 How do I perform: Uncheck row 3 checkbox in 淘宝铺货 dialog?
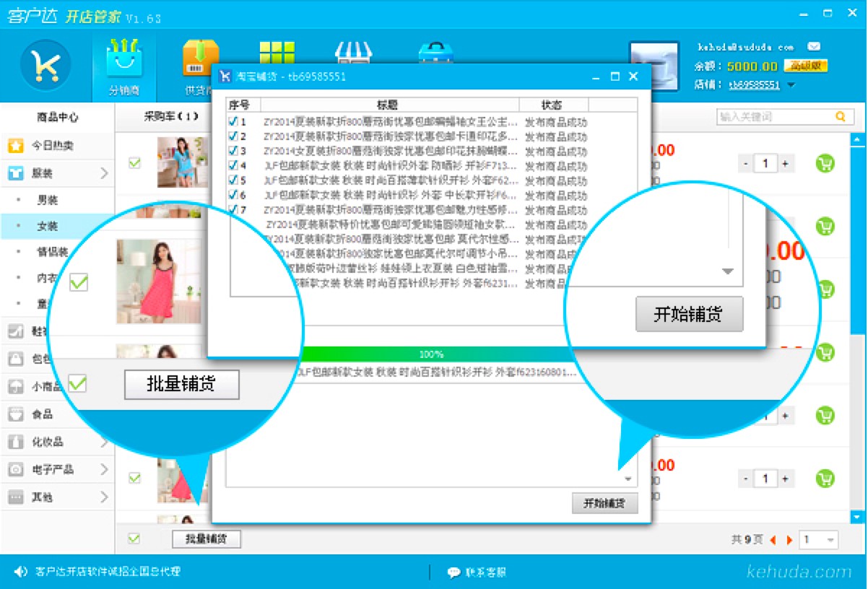(233, 151)
